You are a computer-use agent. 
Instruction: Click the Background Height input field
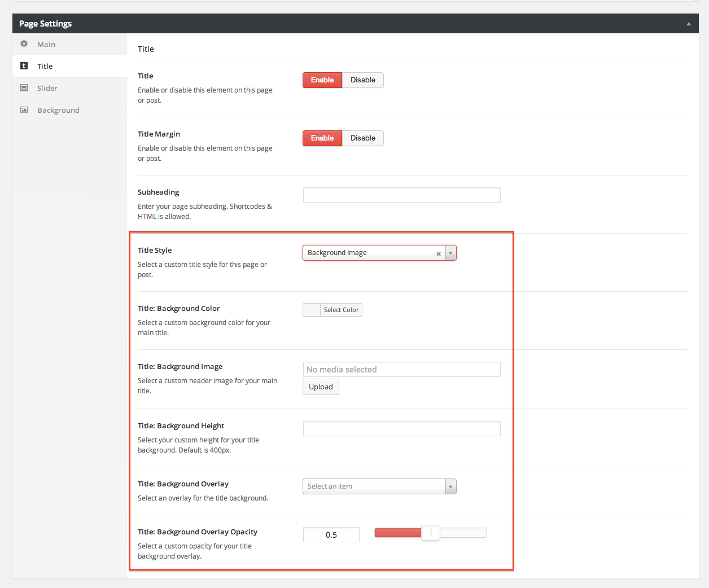pos(401,429)
